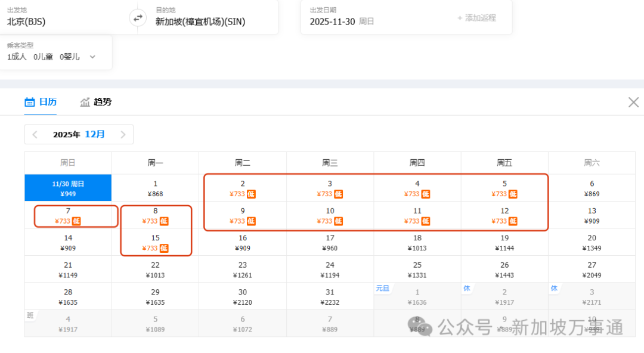Select the low-price date December 12
644x353 pixels.
pos(504,216)
